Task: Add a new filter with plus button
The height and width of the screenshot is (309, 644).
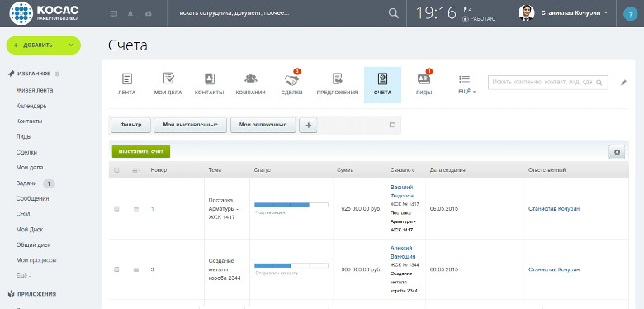Action: pyautogui.click(x=308, y=126)
